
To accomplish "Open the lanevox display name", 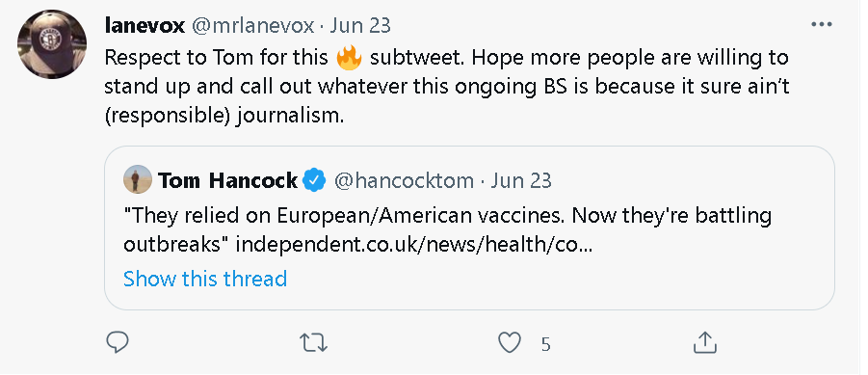I will tap(145, 25).
